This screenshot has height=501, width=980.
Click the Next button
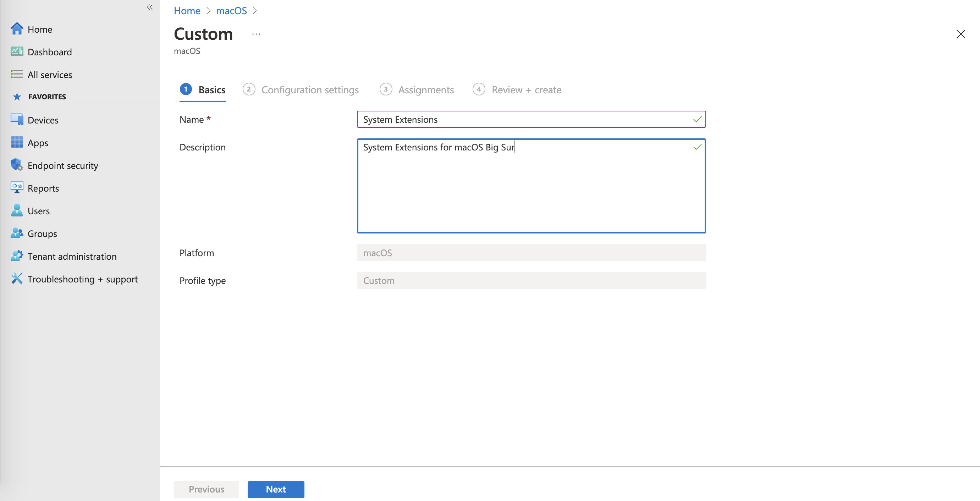275,489
